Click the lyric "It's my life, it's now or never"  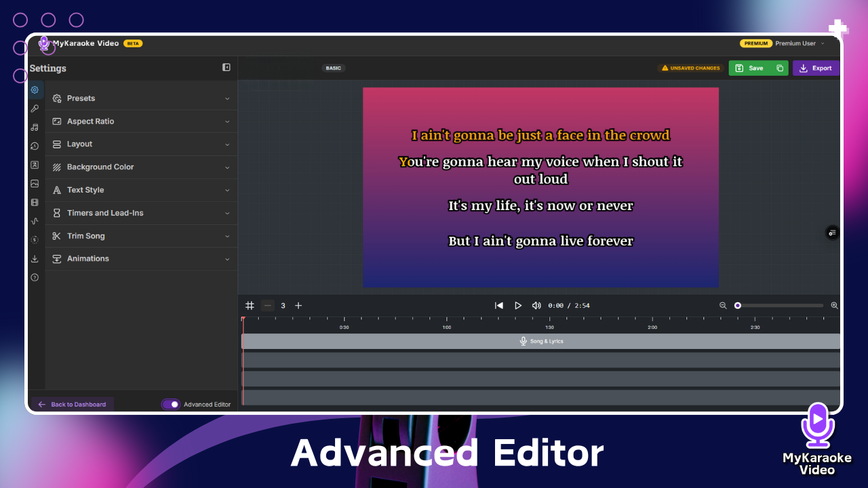pos(540,205)
